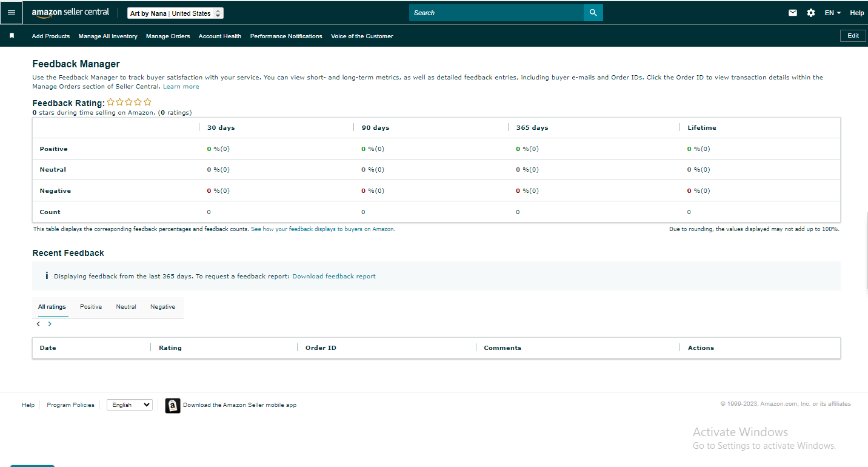The width and height of the screenshot is (868, 467).
Task: Click the bookmark icon in navigation bar
Action: click(x=12, y=36)
